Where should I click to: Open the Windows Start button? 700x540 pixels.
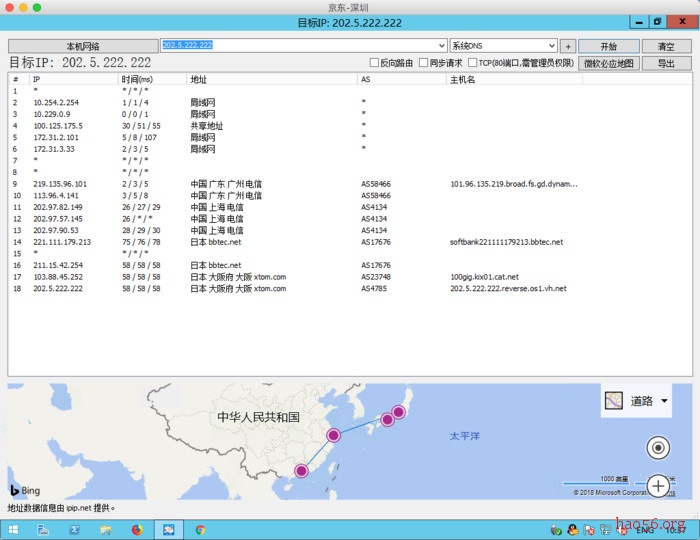(x=13, y=530)
